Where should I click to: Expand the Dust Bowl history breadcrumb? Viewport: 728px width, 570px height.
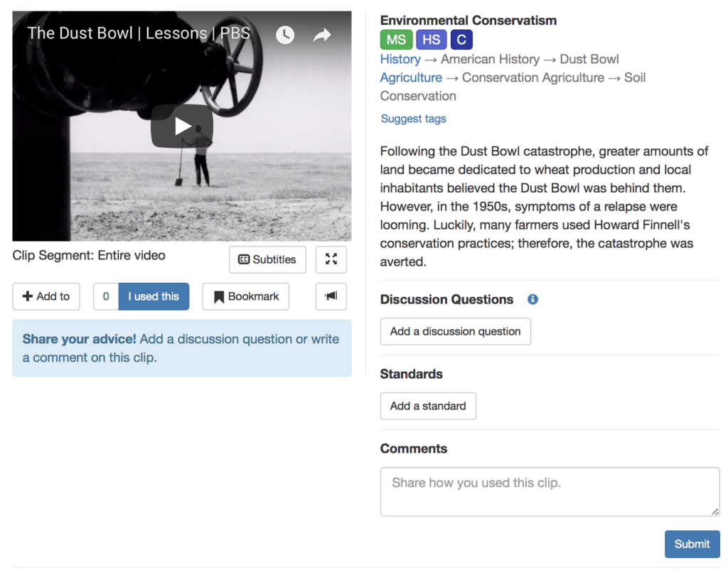click(589, 59)
